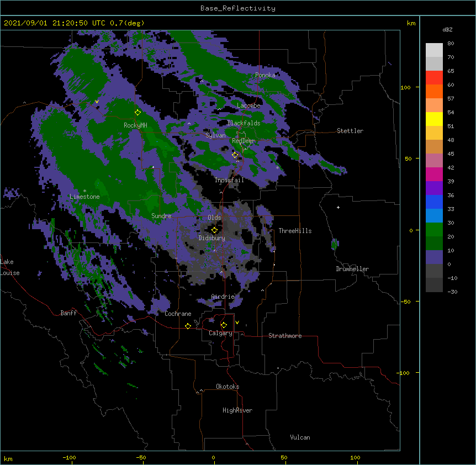Click the white plus marker northwest of Drumheller
The height and width of the screenshot is (465, 476).
(x=338, y=207)
